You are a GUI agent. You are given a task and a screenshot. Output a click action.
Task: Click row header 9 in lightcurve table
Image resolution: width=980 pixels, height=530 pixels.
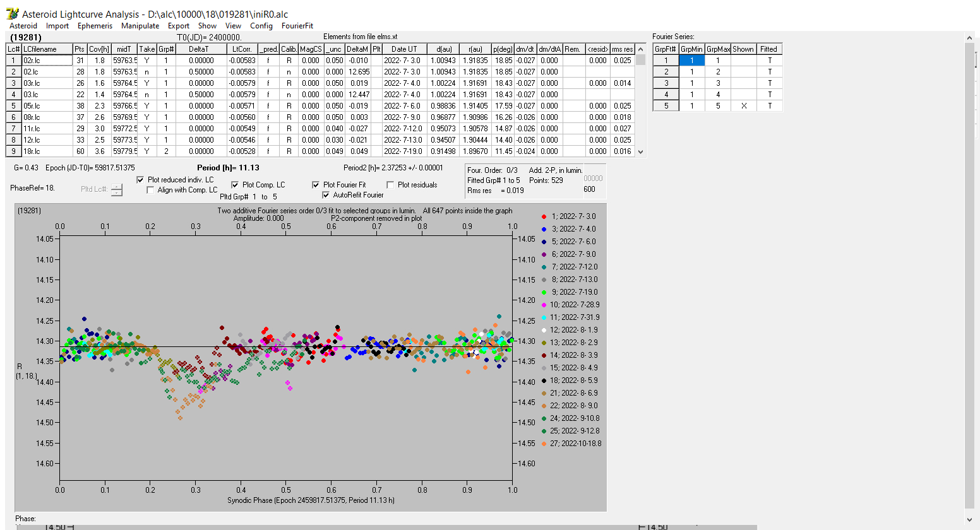coord(13,151)
